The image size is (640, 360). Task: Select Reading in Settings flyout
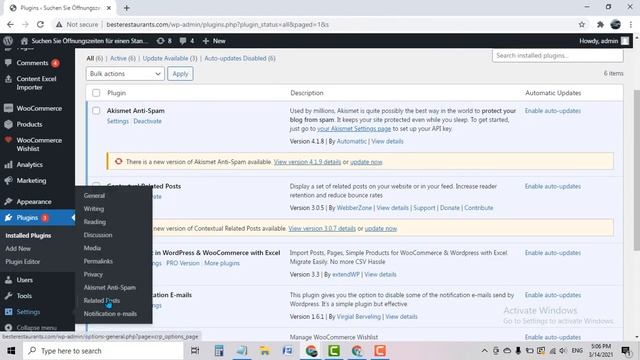pos(95,222)
